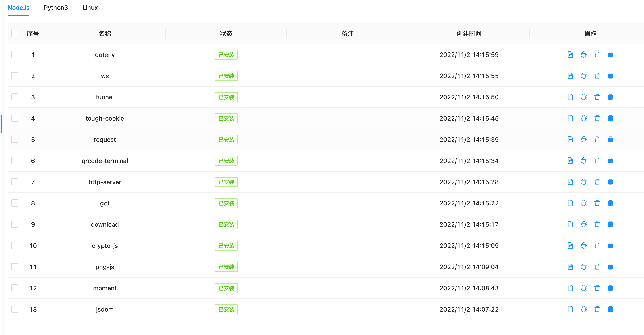View the http-server log document icon
644x335 pixels.
570,182
